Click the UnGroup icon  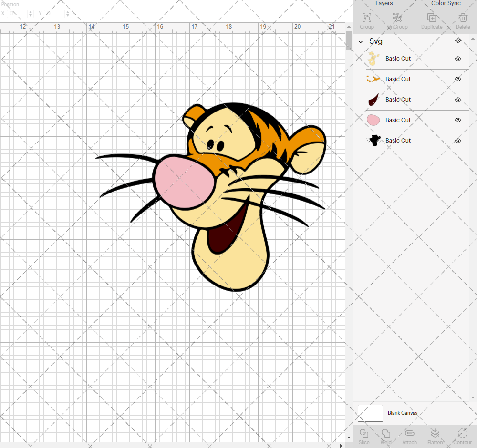pos(397,18)
